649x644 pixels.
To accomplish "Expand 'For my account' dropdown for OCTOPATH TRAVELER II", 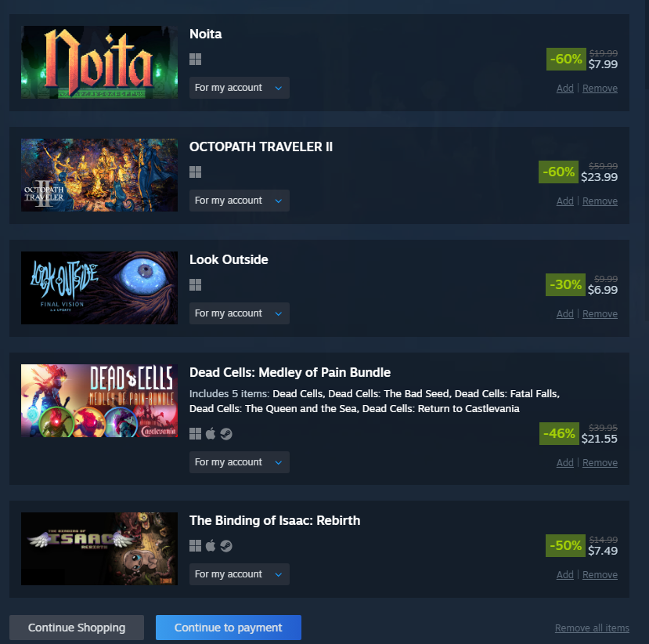I will (240, 201).
